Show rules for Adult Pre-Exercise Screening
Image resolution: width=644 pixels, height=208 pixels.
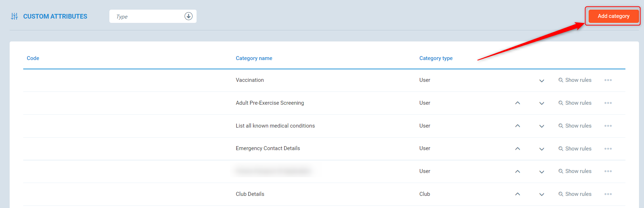click(x=575, y=103)
